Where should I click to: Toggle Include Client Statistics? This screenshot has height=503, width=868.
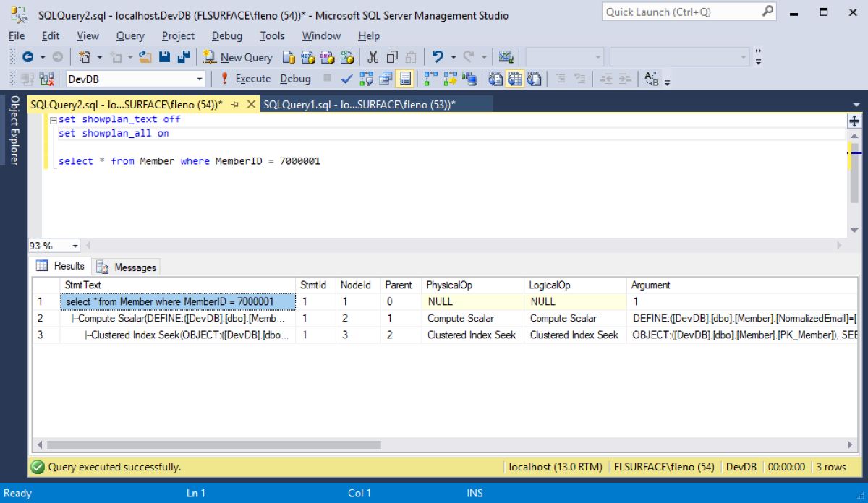point(470,79)
